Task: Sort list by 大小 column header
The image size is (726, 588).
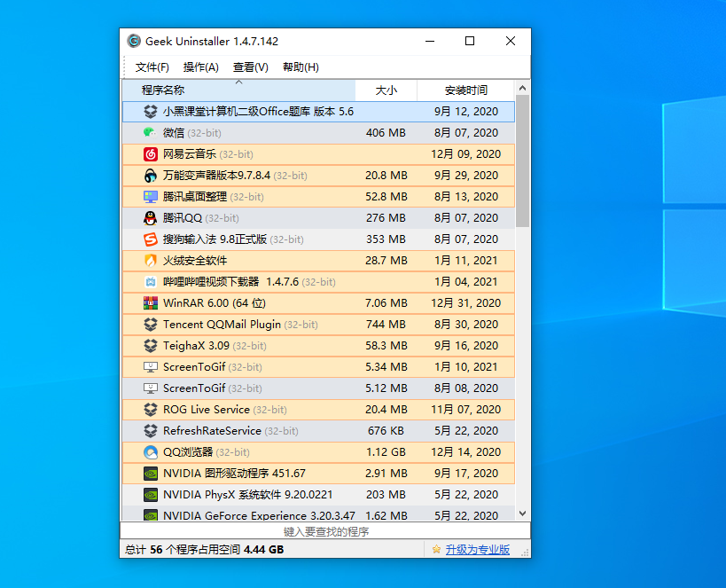Action: [x=386, y=90]
